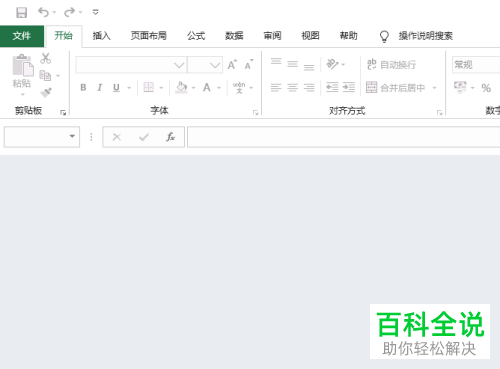Click the Enter checkmark formula button

pyautogui.click(x=144, y=137)
